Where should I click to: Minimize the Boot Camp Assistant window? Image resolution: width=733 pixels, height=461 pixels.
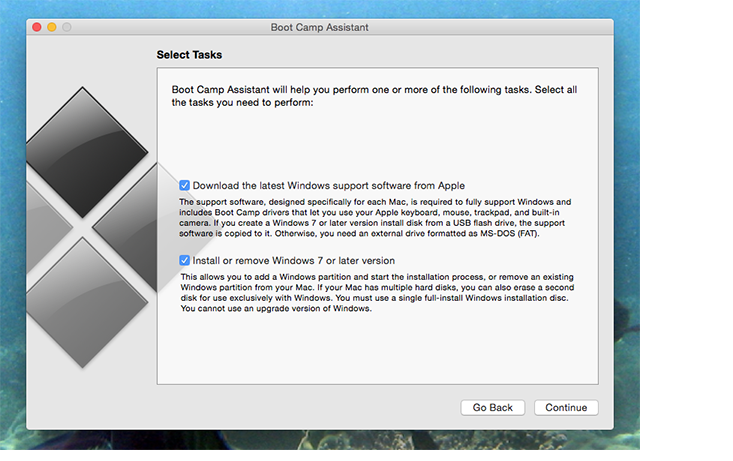pos(52,27)
